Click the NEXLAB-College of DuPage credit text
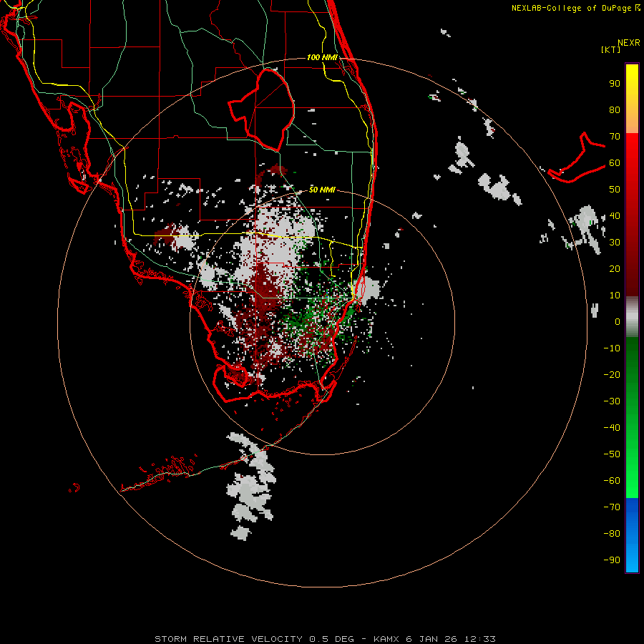 pos(571,8)
